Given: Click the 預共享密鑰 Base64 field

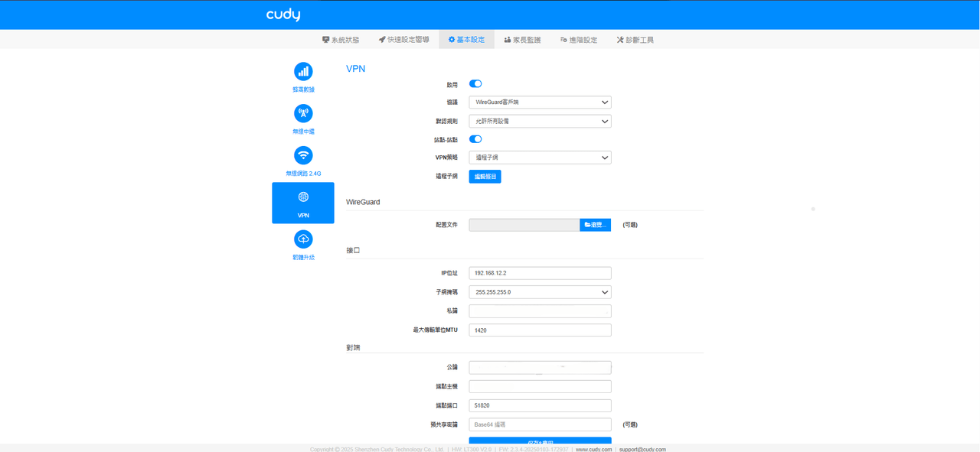Looking at the screenshot, I should [x=540, y=424].
